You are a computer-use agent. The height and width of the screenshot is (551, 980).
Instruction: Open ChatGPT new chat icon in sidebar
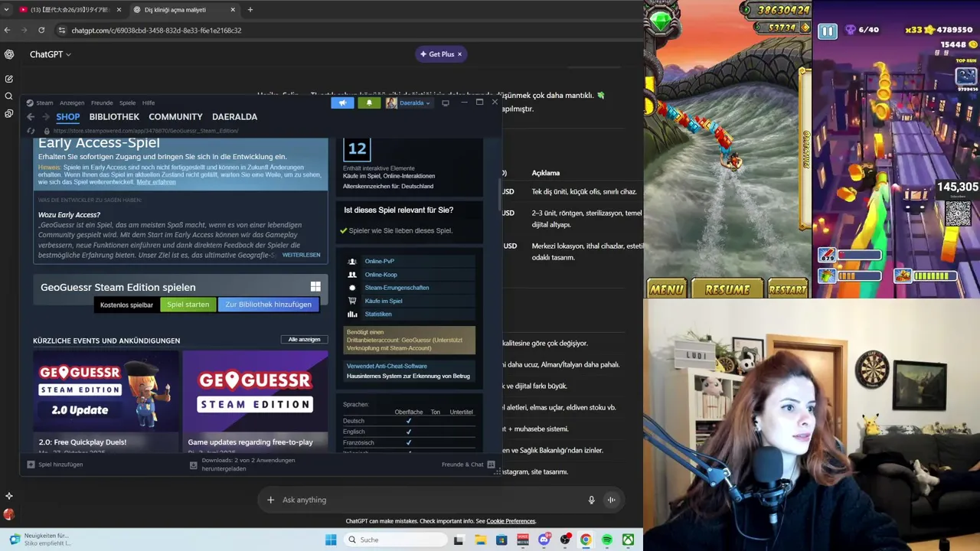click(9, 79)
